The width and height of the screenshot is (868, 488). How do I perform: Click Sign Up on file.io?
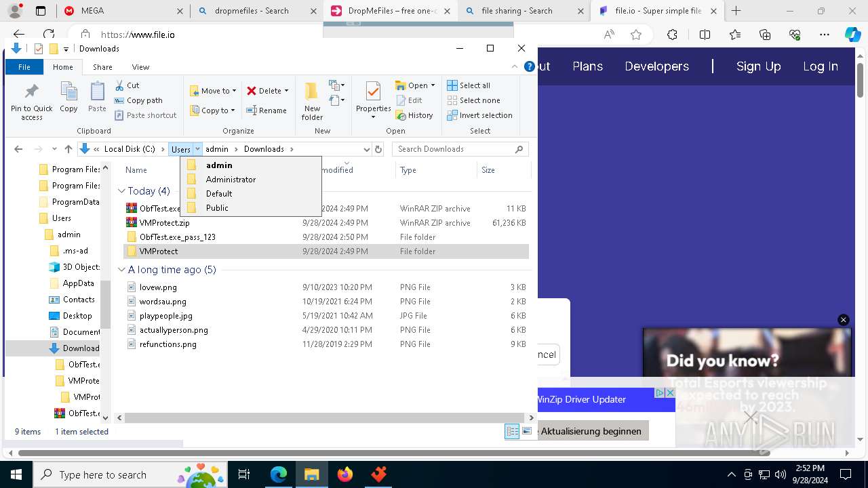pos(758,66)
